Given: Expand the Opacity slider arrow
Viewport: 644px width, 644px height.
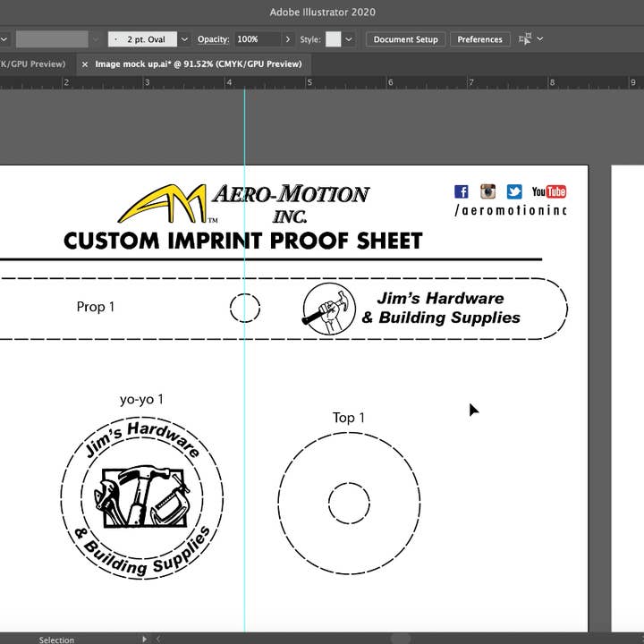Looking at the screenshot, I should pyautogui.click(x=287, y=39).
